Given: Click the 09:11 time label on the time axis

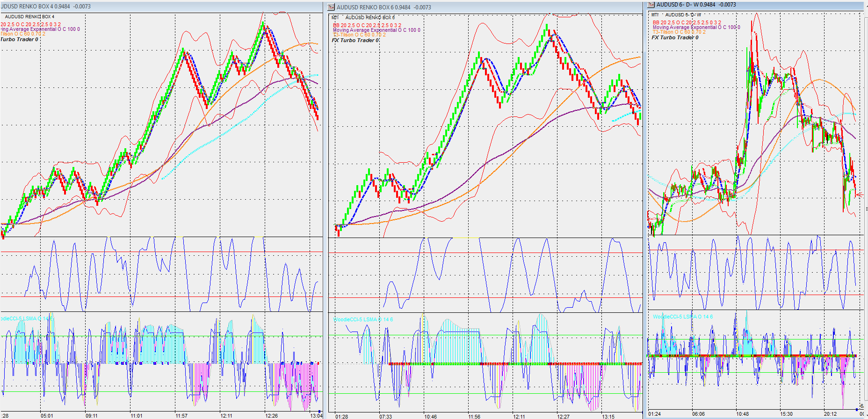Looking at the screenshot, I should [92, 416].
